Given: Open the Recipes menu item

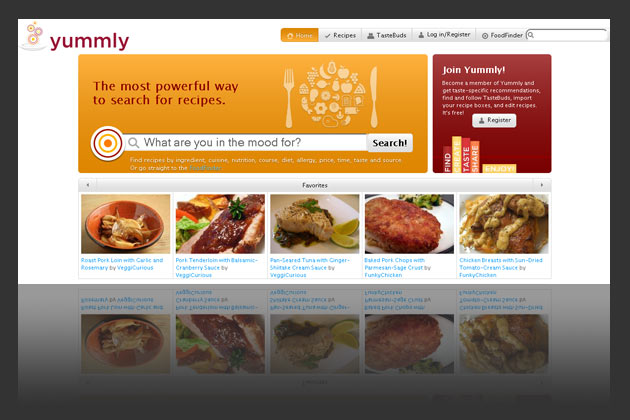Looking at the screenshot, I should 340,35.
